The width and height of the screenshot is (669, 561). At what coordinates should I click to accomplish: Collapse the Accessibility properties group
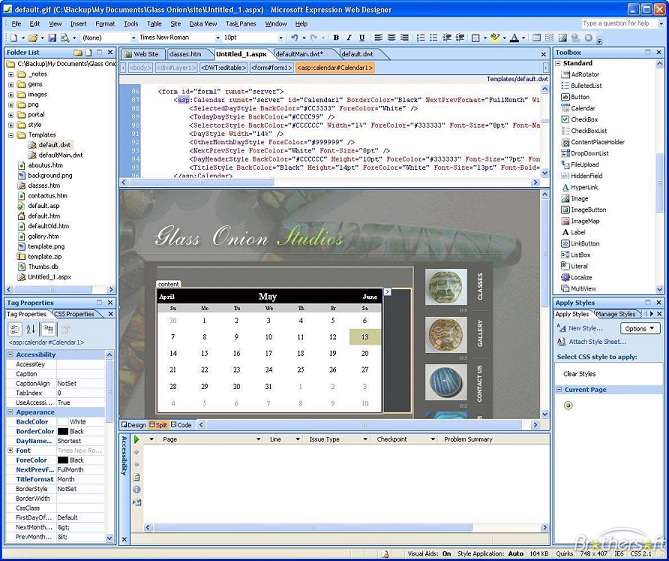click(11, 355)
